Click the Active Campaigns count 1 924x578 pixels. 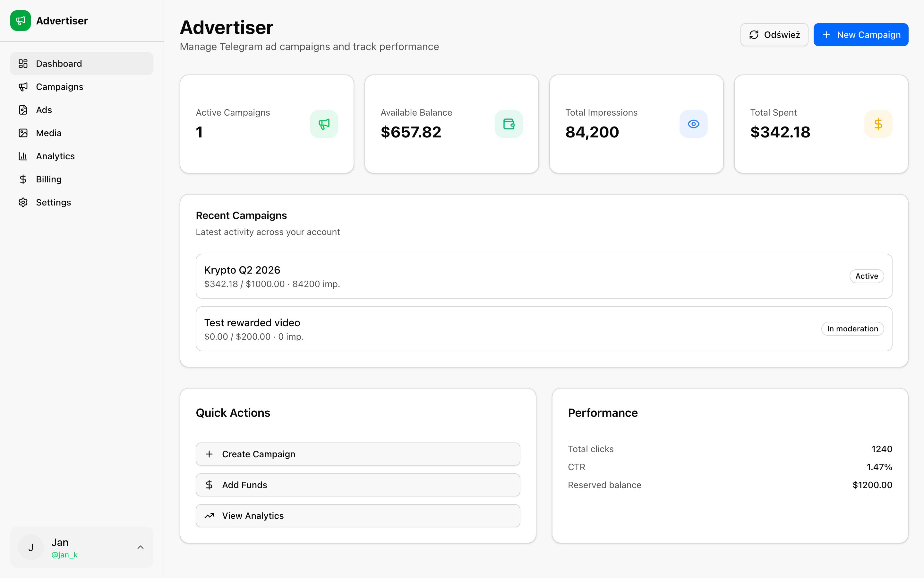[199, 132]
